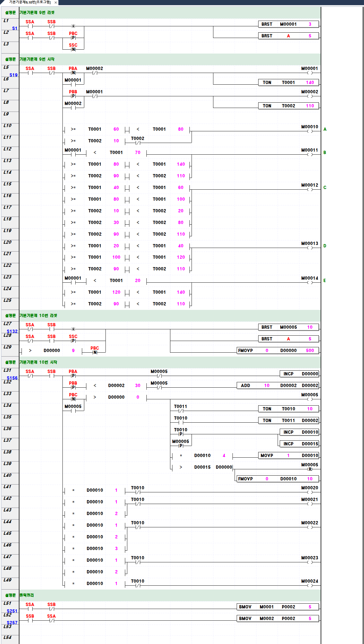Select the 기본기문제 10번 리셋 comment row
Screen dimensions: 364x644
38,316
